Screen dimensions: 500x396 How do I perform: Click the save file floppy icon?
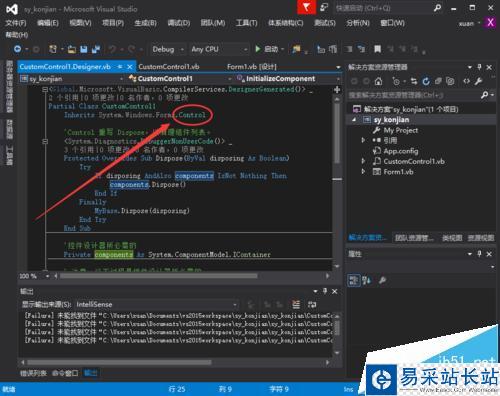84,50
